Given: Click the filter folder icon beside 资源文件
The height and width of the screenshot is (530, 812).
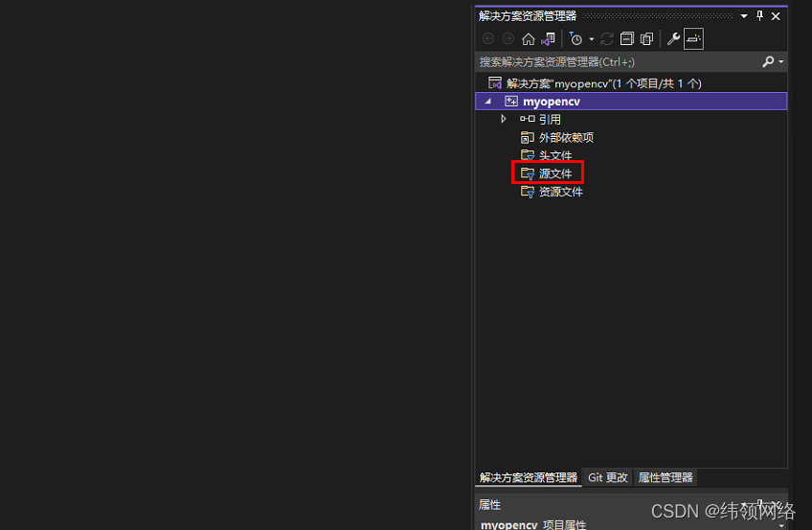Looking at the screenshot, I should coord(528,192).
